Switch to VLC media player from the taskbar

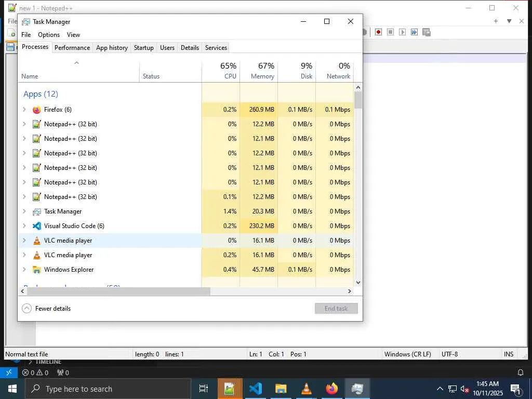pos(307,389)
